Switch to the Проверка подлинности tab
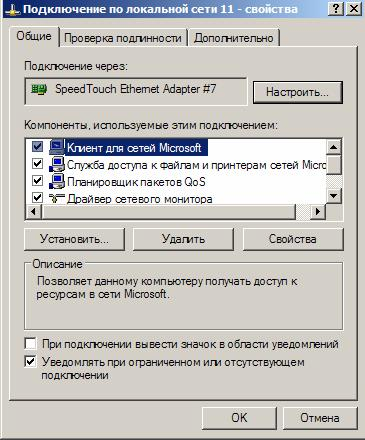 point(123,38)
